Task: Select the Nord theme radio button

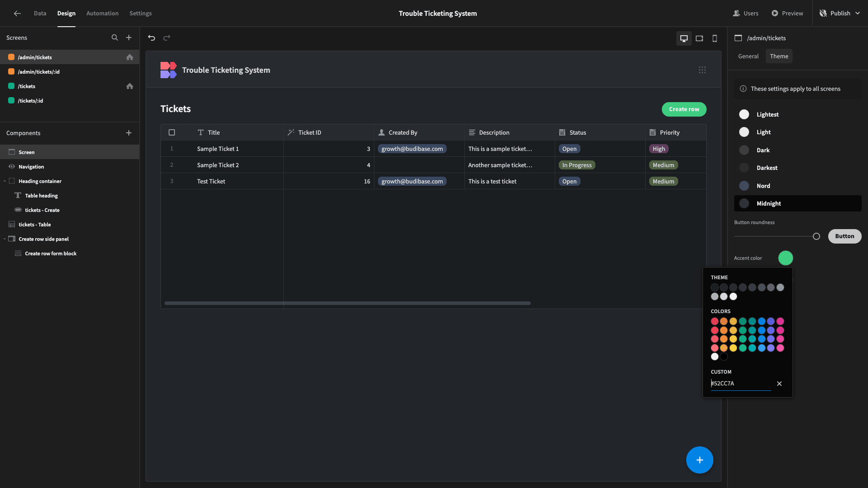Action: click(x=744, y=185)
